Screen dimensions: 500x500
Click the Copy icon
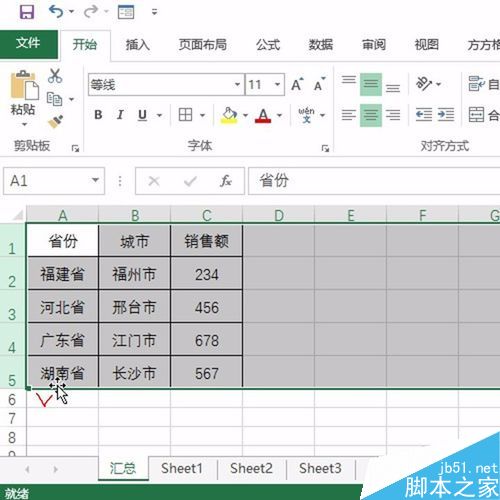pos(55,99)
